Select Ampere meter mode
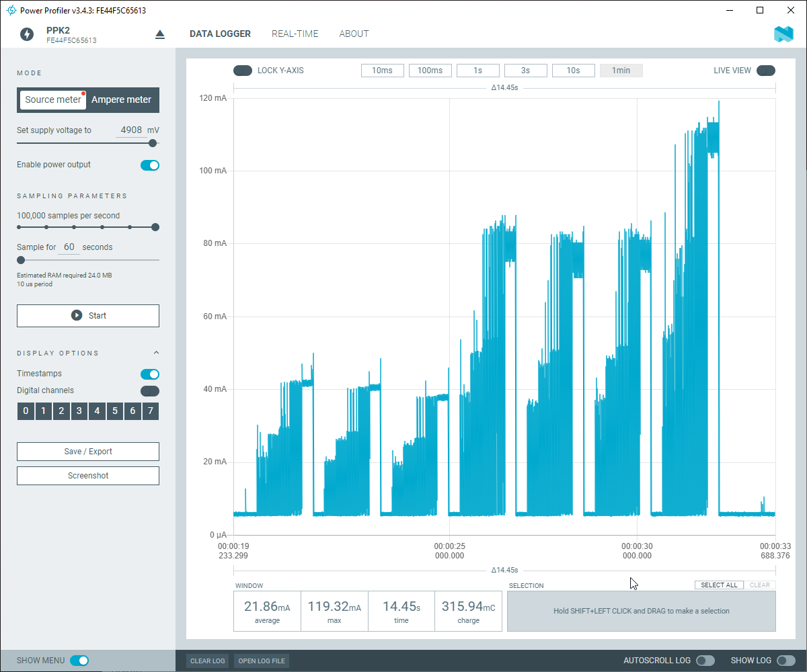Image resolution: width=807 pixels, height=672 pixels. (x=122, y=99)
